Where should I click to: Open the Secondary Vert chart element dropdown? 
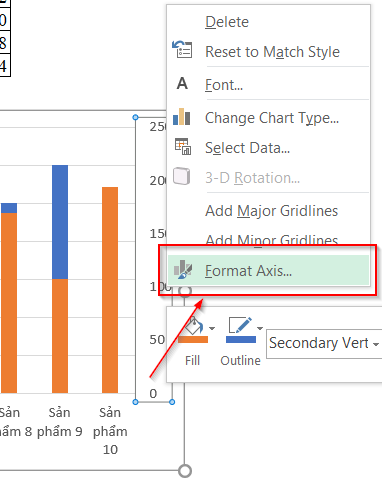(x=324, y=343)
